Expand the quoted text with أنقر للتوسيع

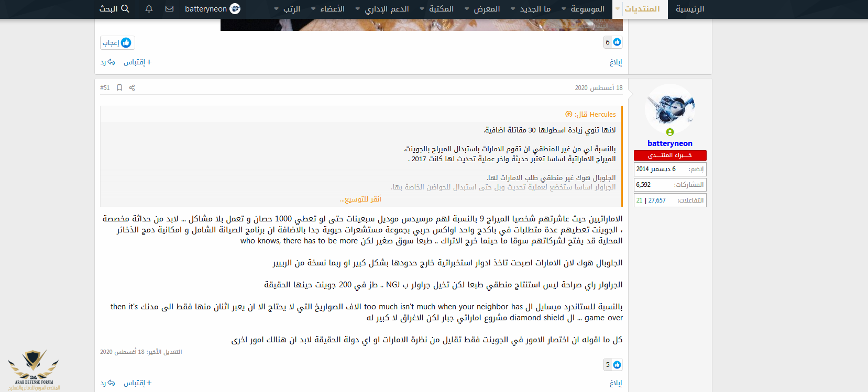pyautogui.click(x=360, y=199)
